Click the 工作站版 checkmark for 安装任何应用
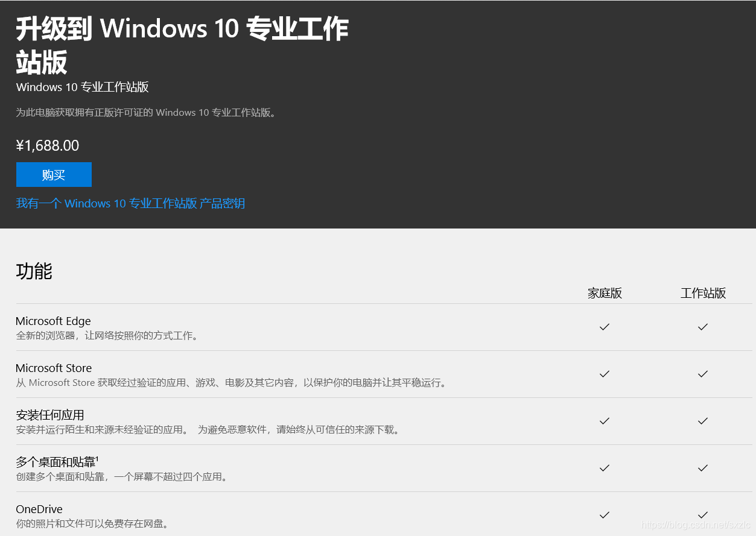Image resolution: width=756 pixels, height=536 pixels. click(x=702, y=421)
